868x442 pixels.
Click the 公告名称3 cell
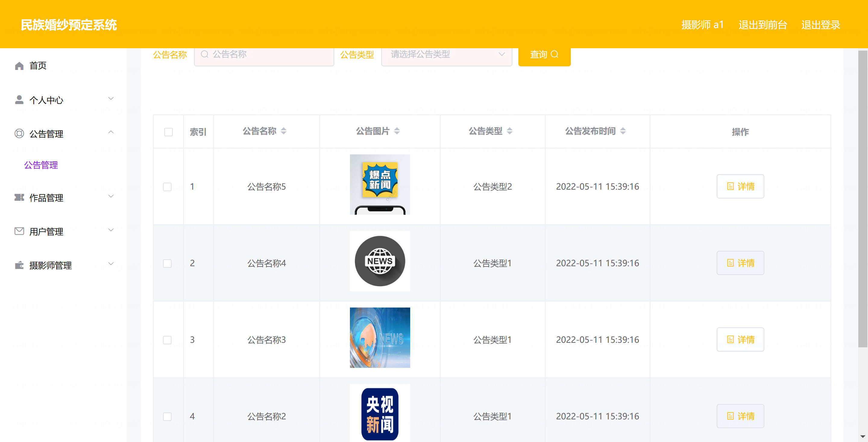(266, 340)
